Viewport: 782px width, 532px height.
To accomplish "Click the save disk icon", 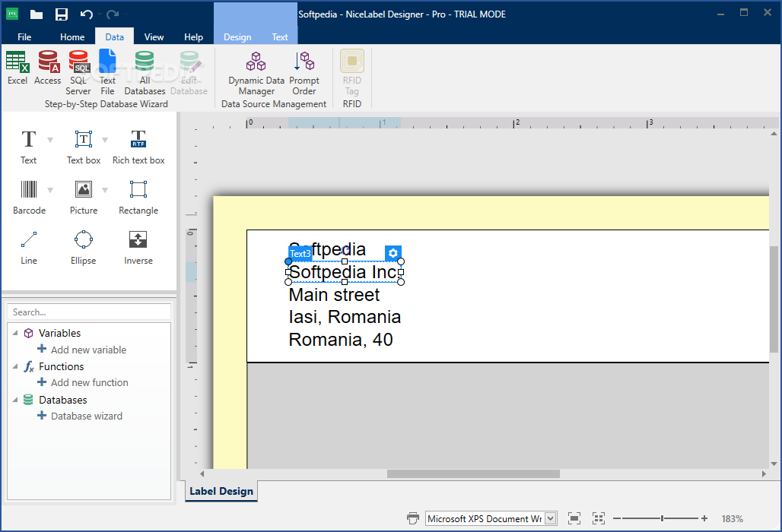I will coord(62,14).
